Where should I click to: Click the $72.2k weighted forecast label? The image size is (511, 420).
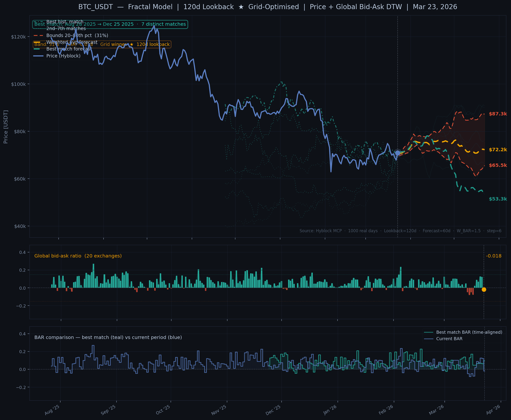(x=498, y=150)
